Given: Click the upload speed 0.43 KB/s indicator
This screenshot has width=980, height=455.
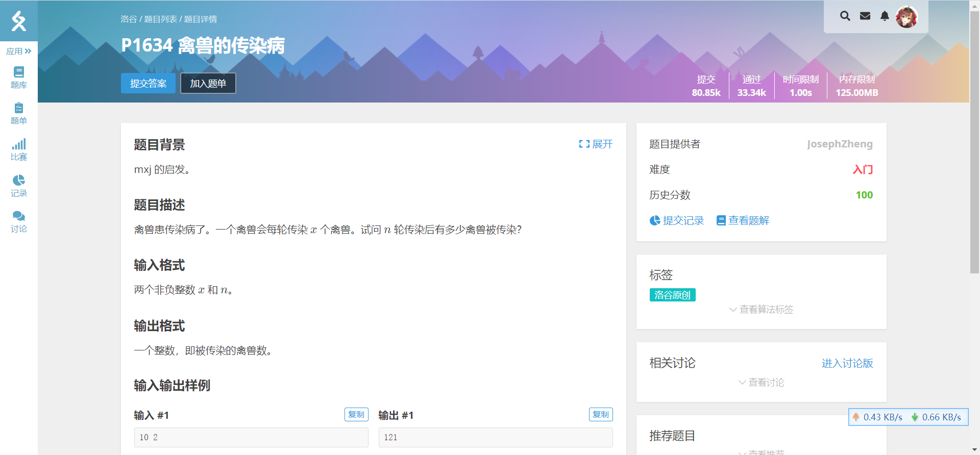Looking at the screenshot, I should (x=878, y=417).
